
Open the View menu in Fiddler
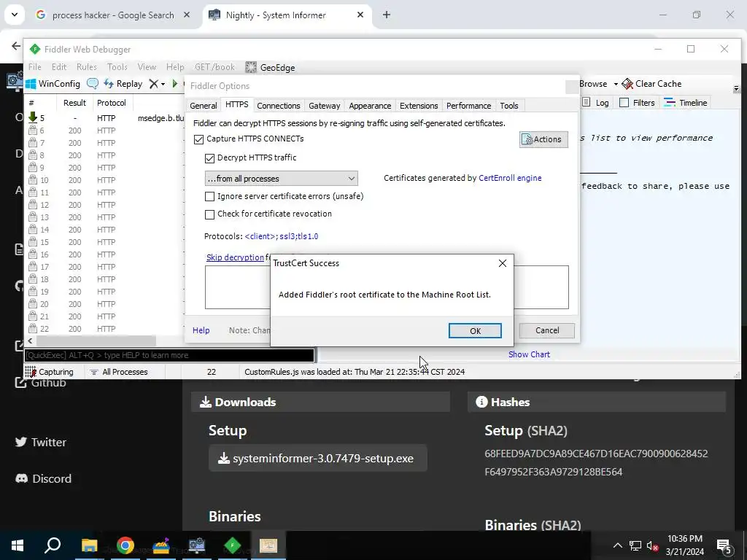tap(147, 67)
